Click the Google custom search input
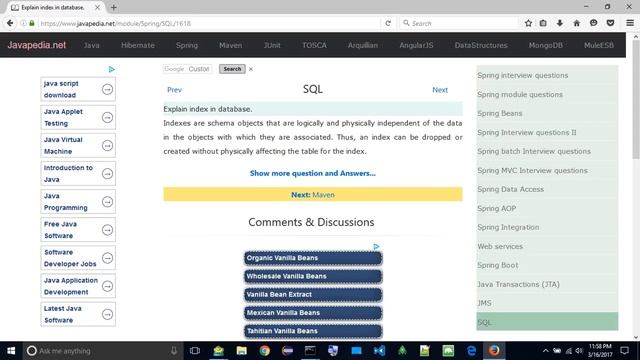 pyautogui.click(x=187, y=69)
